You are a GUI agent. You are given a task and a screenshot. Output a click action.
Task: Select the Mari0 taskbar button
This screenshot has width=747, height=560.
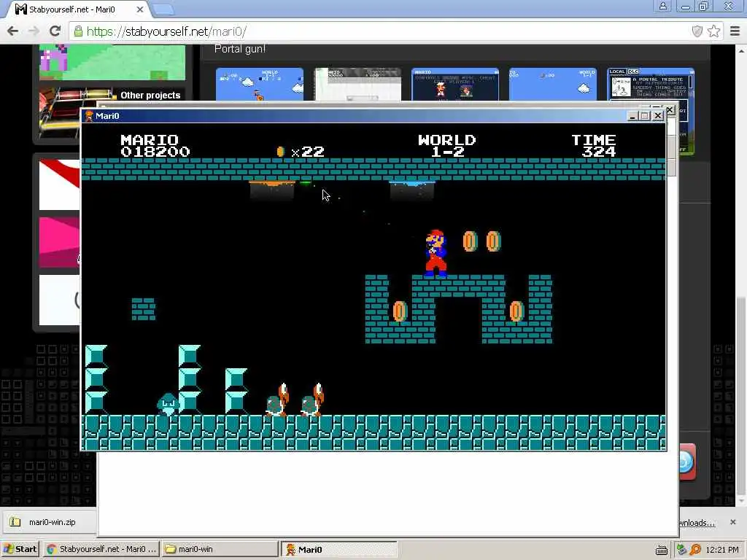338,550
